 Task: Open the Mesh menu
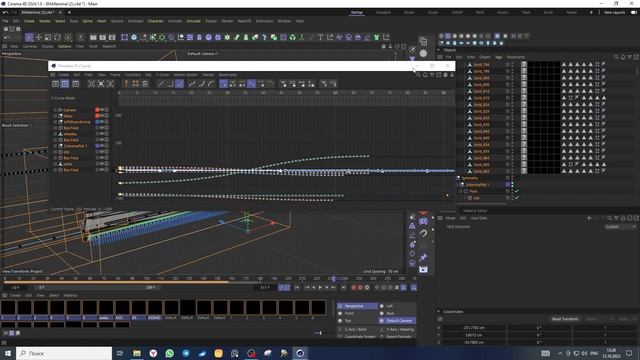[102, 21]
